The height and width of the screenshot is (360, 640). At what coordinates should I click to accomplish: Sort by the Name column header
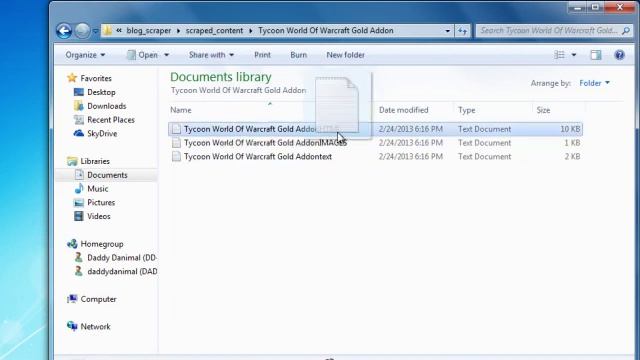(x=181, y=110)
